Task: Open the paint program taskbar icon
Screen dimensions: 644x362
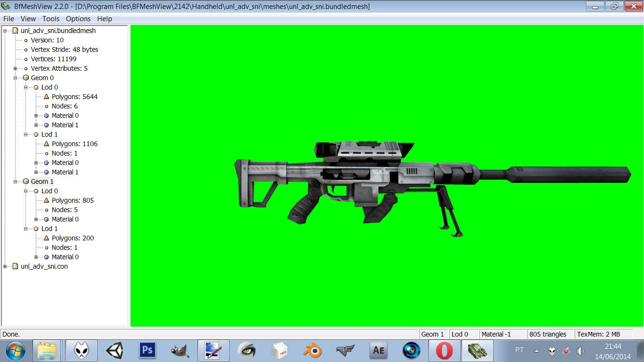Action: pos(213,351)
